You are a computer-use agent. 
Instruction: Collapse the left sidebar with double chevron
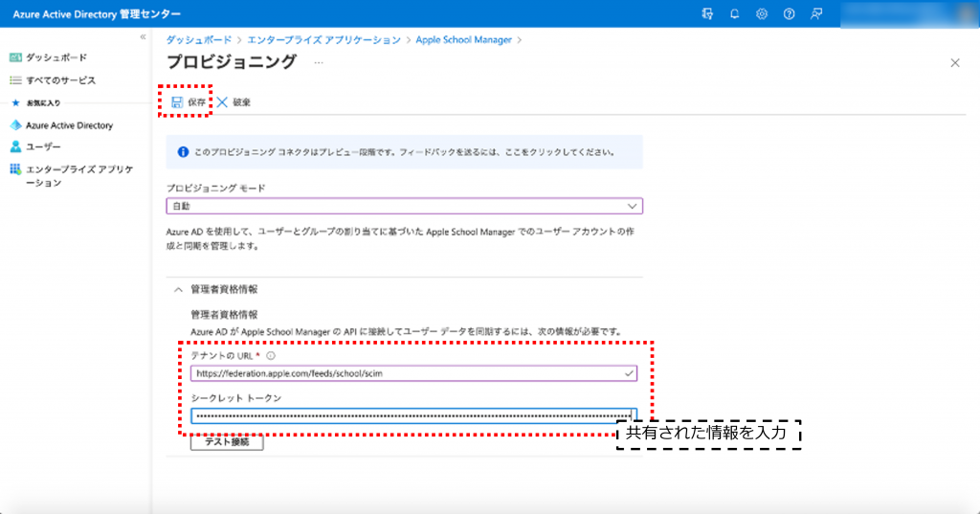(144, 37)
